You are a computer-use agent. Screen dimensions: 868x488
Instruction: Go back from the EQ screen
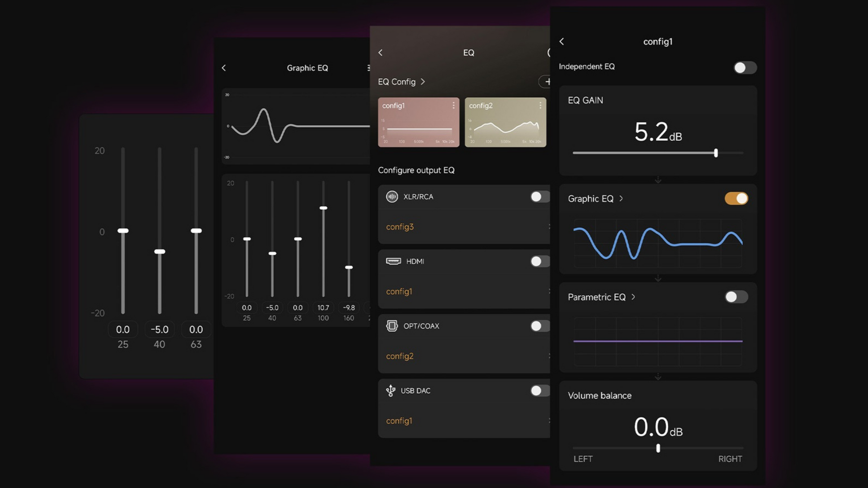point(380,53)
